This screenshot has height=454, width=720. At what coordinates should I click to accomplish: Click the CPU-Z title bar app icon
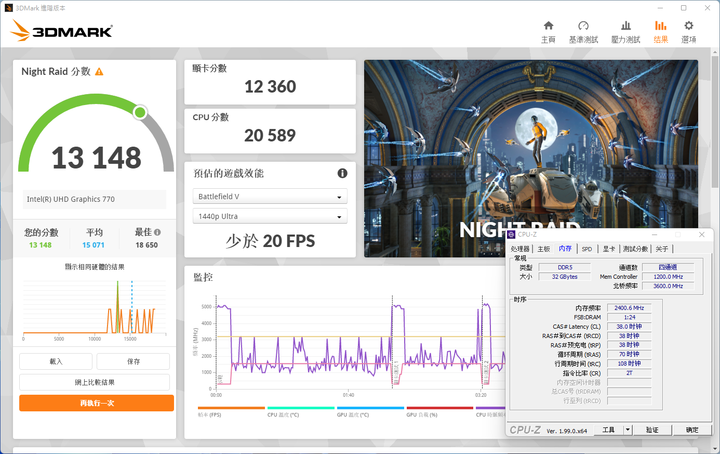pyautogui.click(x=511, y=235)
